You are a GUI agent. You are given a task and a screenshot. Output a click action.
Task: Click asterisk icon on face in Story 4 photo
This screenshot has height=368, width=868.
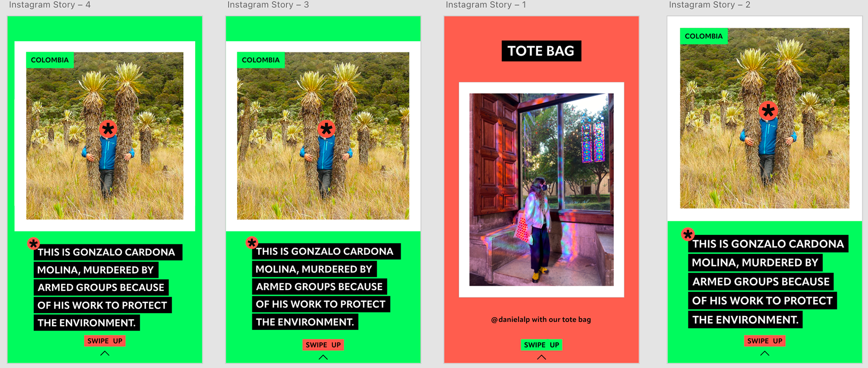point(108,129)
